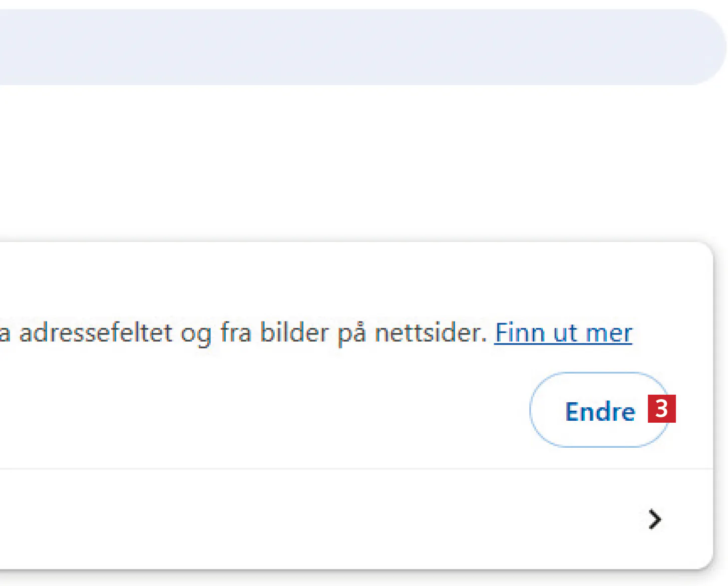Click the word "adressefeltet" in the description
Image resolution: width=728 pixels, height=586 pixels.
point(95,333)
